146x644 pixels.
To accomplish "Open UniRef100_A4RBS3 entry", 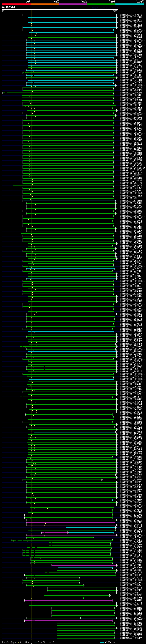I will point(131,371).
